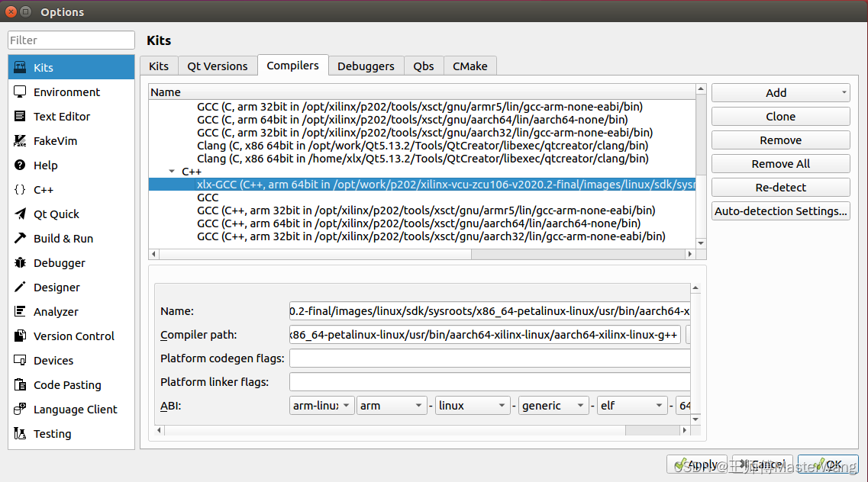The width and height of the screenshot is (868, 482).
Task: Switch to the Compilers tab
Action: point(293,66)
